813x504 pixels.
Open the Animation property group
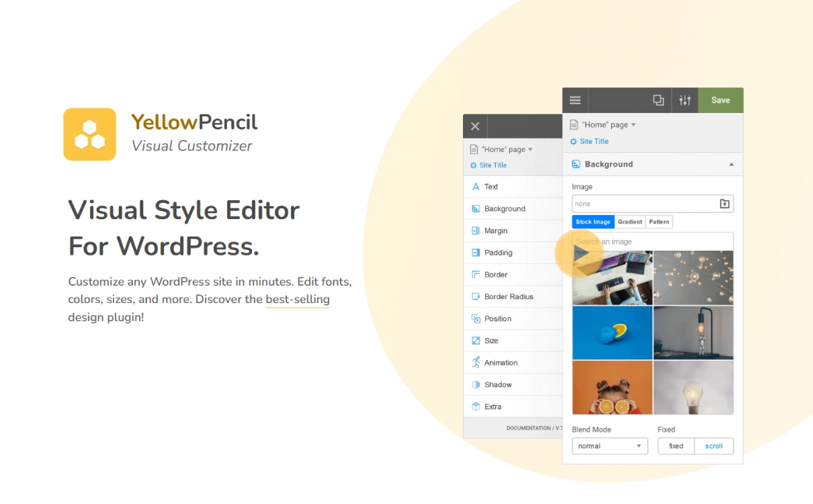pyautogui.click(x=513, y=363)
